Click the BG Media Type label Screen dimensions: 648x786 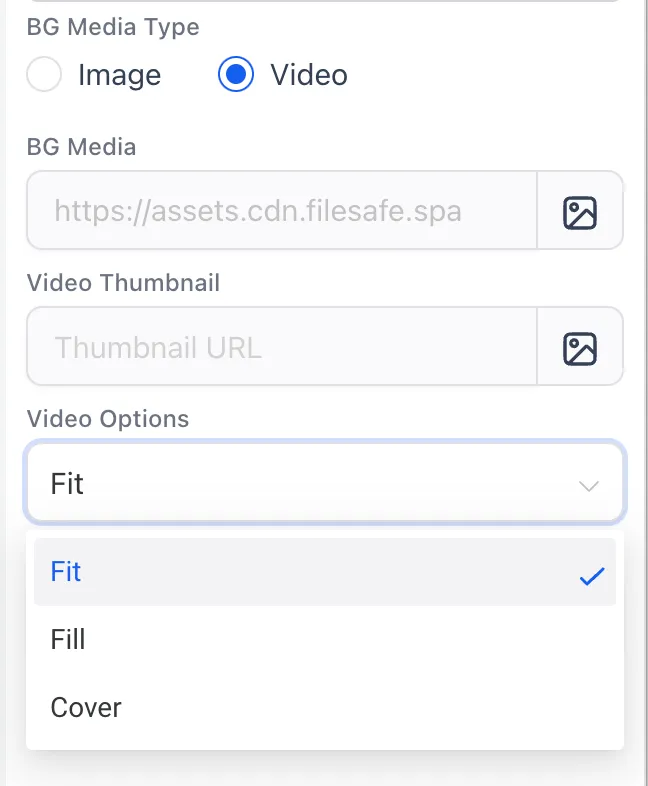[x=113, y=28]
